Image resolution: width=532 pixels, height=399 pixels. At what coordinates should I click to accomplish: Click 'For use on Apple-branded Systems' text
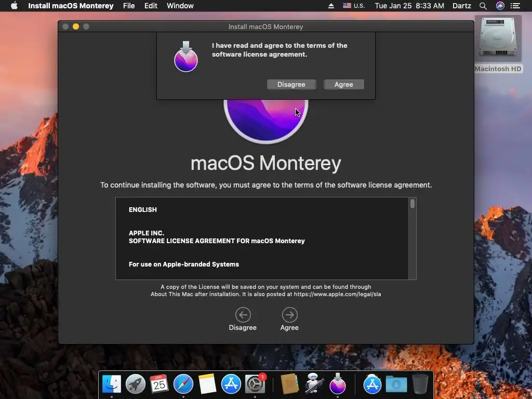pyautogui.click(x=184, y=264)
